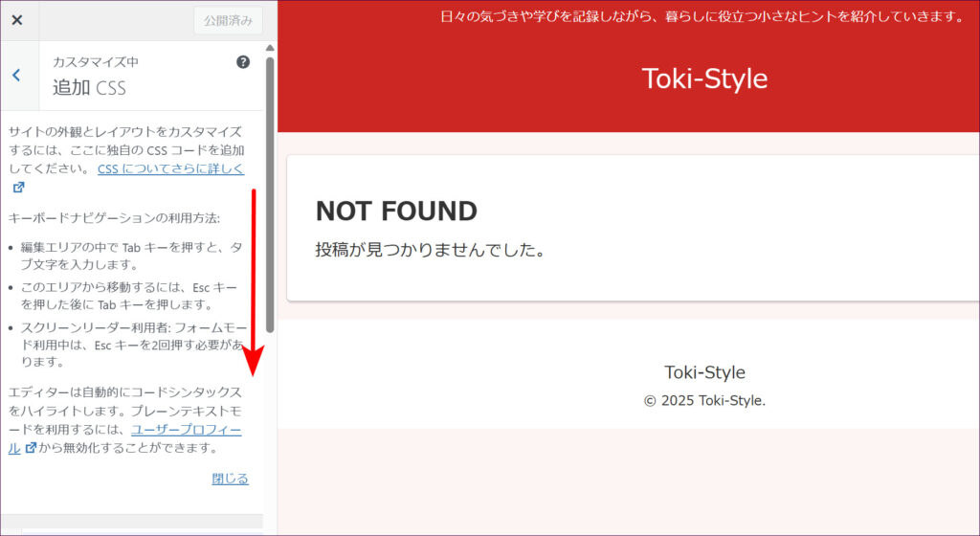
Task: Open the help question mark icon
Action: pos(243,62)
